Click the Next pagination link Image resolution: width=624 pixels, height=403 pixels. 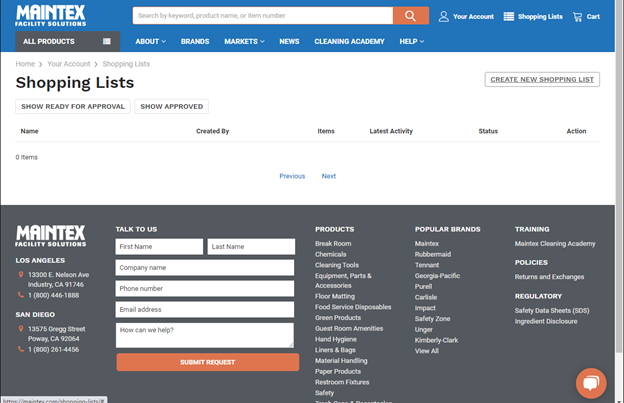329,176
